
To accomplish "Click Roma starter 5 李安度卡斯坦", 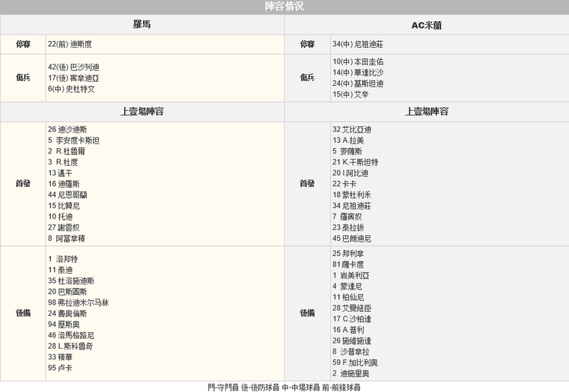I will click(x=73, y=141).
